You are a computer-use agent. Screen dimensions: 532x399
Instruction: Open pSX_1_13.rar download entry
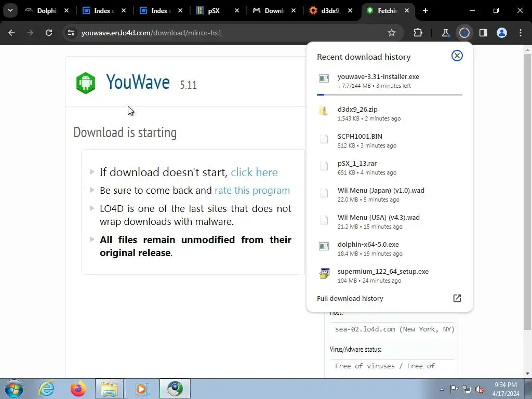pos(389,168)
